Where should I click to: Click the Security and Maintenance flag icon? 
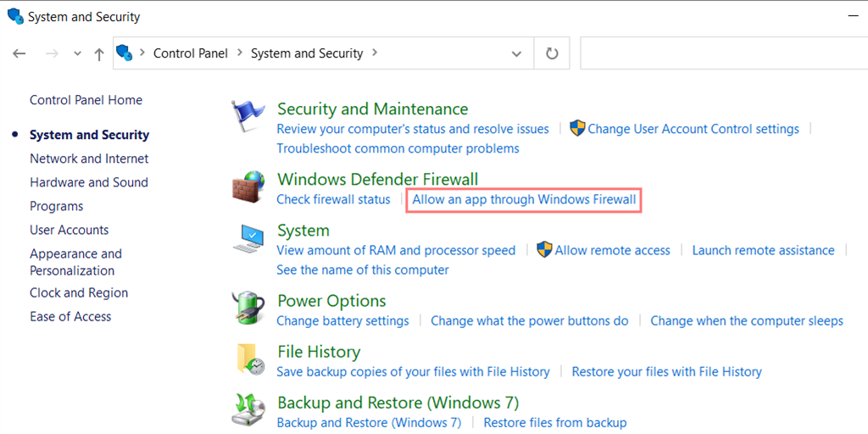pyautogui.click(x=248, y=118)
